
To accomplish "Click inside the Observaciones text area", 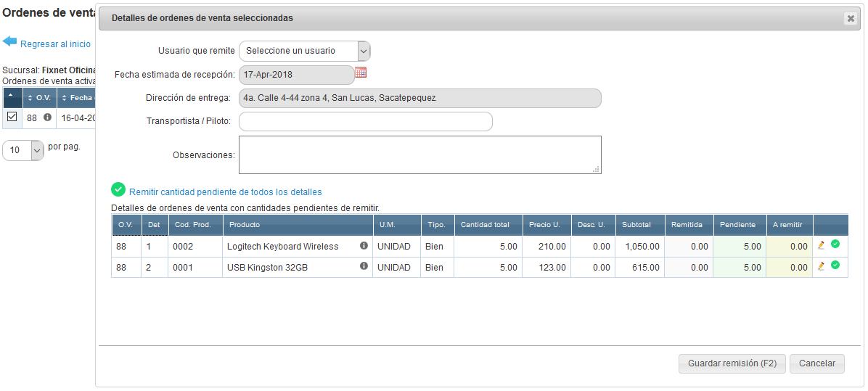I will tap(419, 155).
